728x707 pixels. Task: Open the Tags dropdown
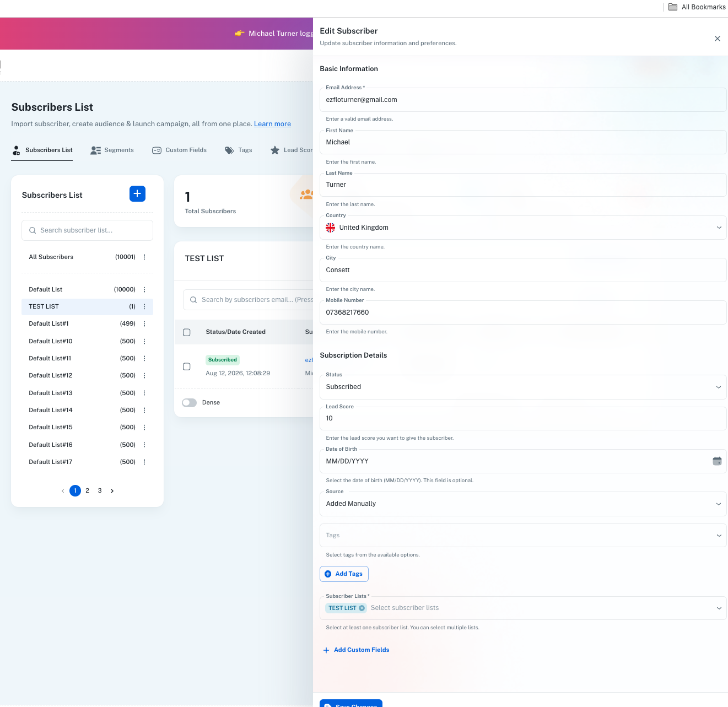tap(523, 535)
